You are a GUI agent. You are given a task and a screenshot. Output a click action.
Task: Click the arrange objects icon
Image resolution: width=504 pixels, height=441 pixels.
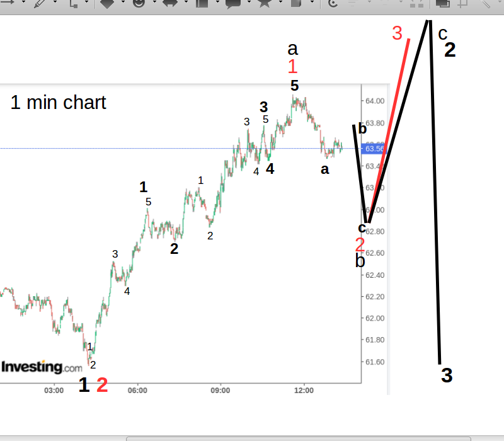(x=441, y=5)
